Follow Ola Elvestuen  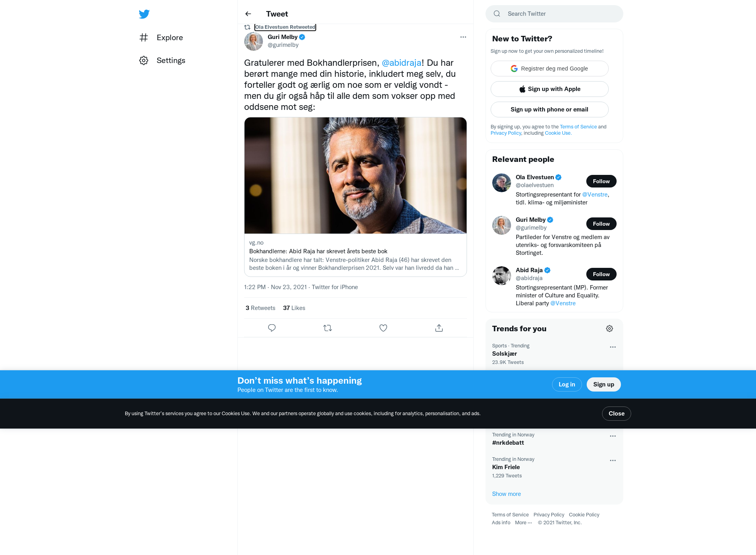(x=601, y=181)
